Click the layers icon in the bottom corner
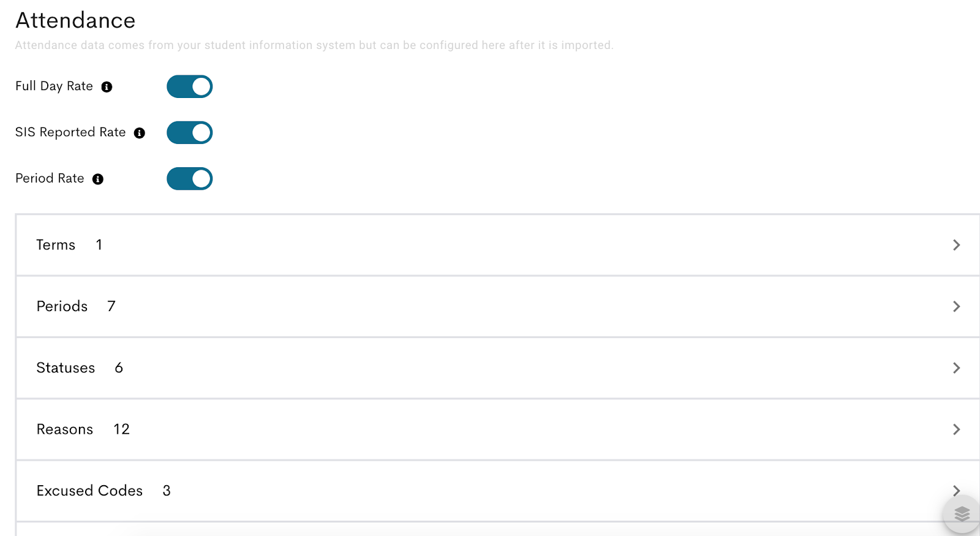Viewport: 980px width, 536px height. 962,515
